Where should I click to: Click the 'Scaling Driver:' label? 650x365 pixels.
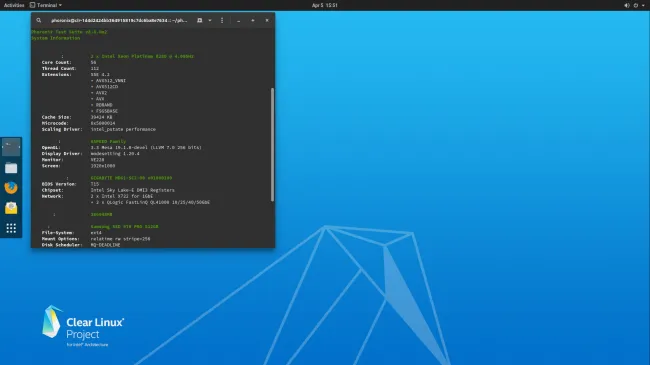pyautogui.click(x=62, y=129)
